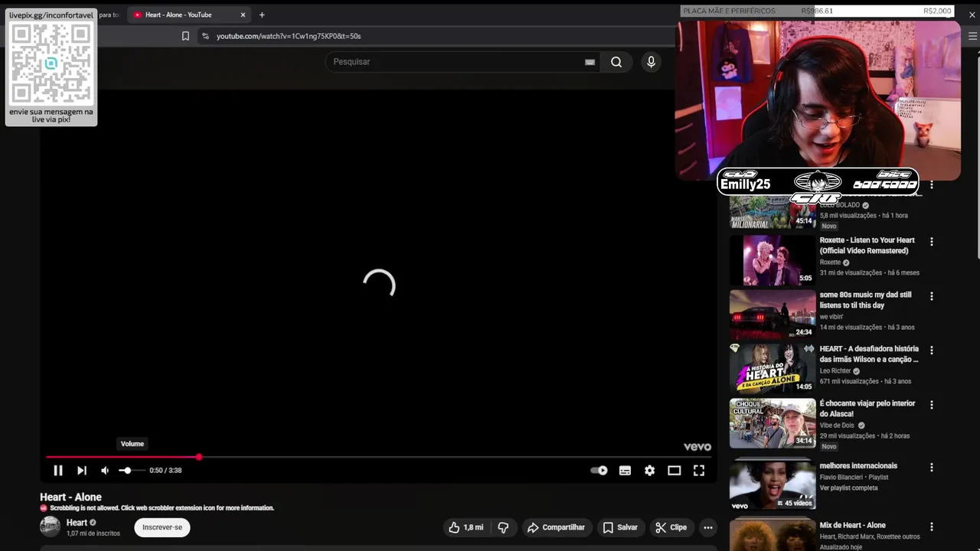
Task: Open Mix de Heart - Alone title
Action: coord(852,526)
